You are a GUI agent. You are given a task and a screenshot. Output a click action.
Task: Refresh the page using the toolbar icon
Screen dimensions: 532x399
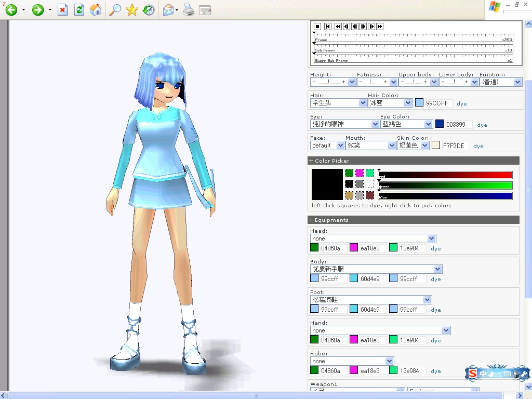click(79, 10)
